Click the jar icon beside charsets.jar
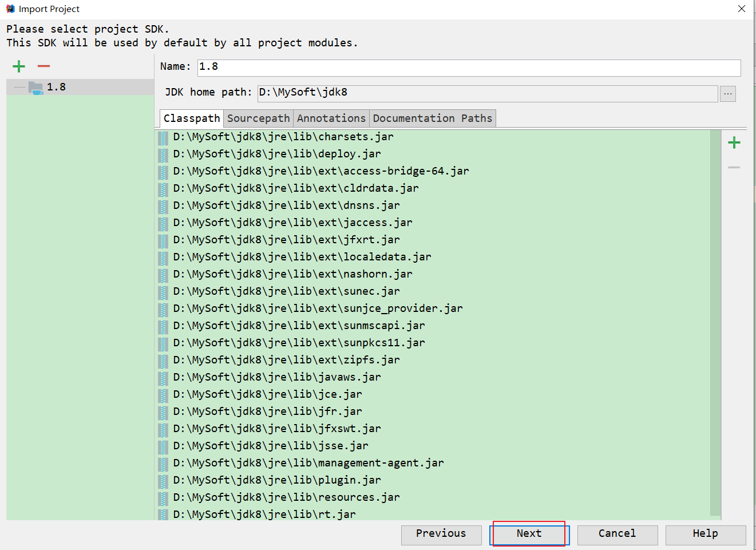The image size is (756, 550). tap(164, 137)
